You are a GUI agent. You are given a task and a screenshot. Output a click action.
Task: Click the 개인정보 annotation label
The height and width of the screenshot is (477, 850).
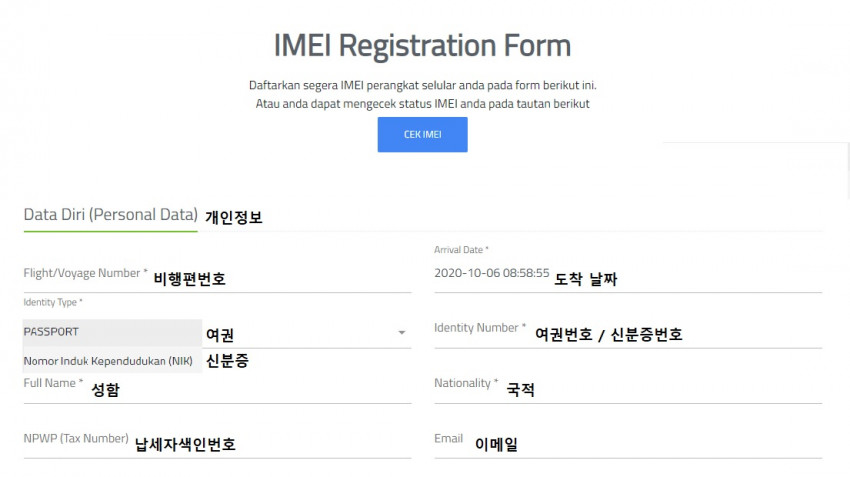pos(234,217)
